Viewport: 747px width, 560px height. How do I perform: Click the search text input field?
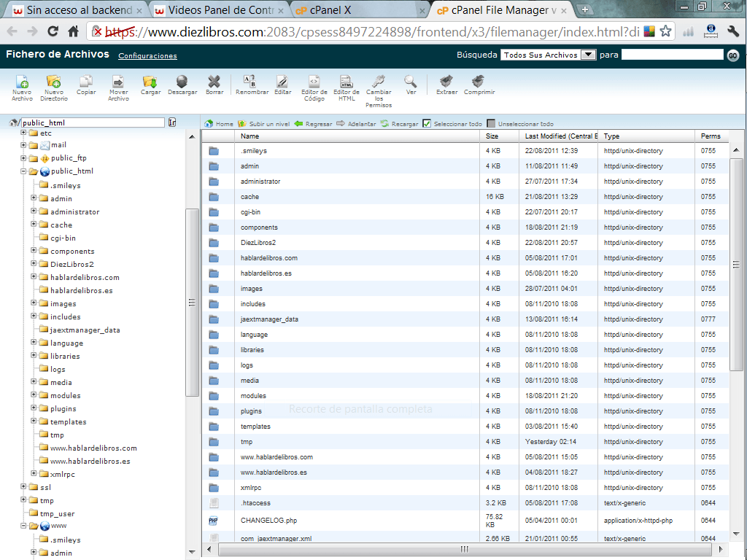tap(672, 55)
